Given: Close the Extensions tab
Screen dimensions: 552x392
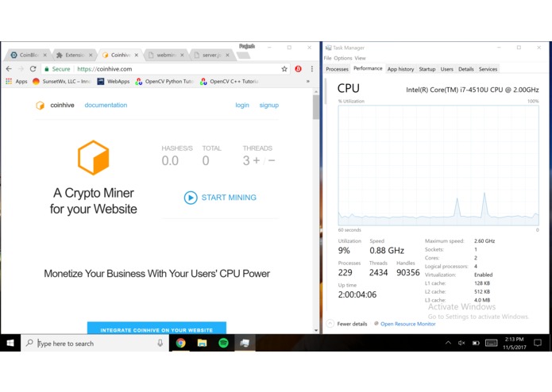Looking at the screenshot, I should (x=91, y=56).
